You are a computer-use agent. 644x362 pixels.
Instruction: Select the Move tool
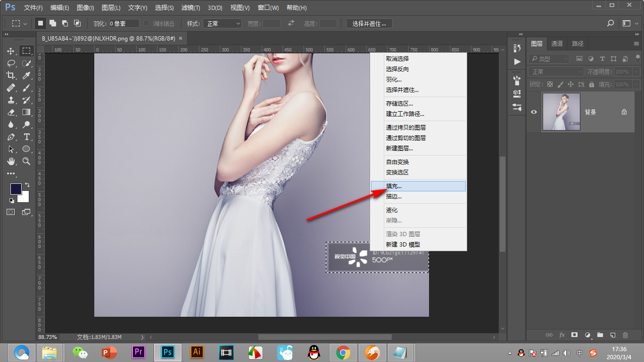tap(11, 51)
